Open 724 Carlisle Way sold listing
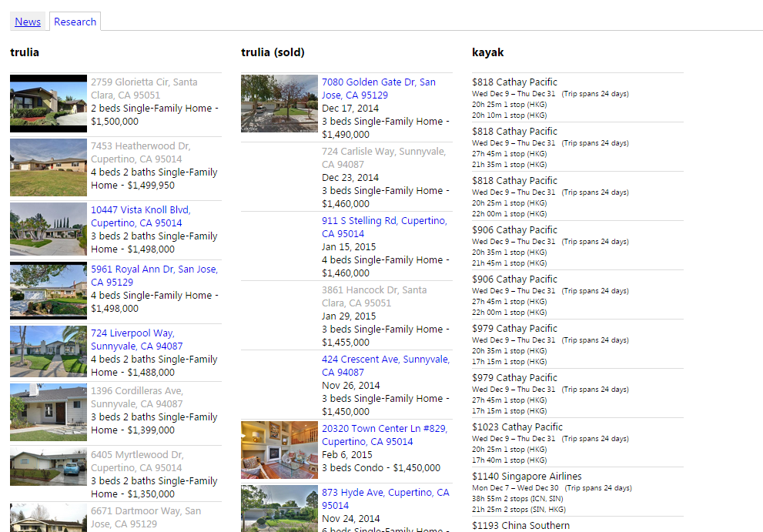The height and width of the screenshot is (532, 763). click(383, 158)
